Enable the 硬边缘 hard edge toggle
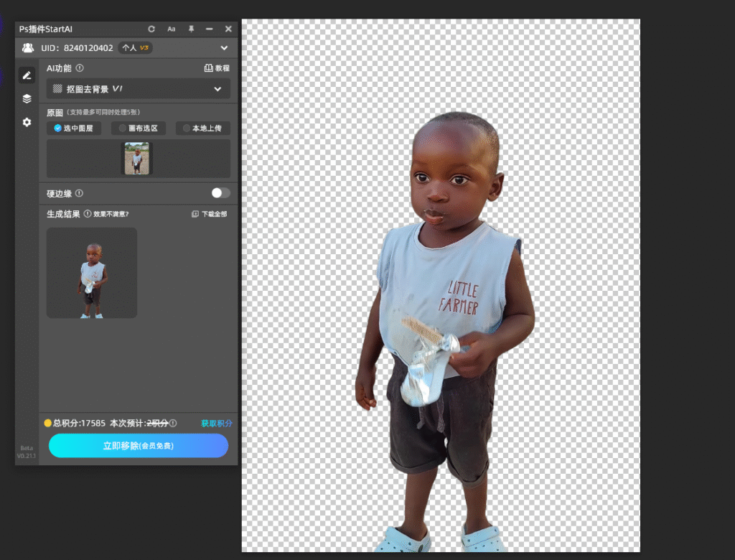The image size is (735, 560). (x=220, y=193)
